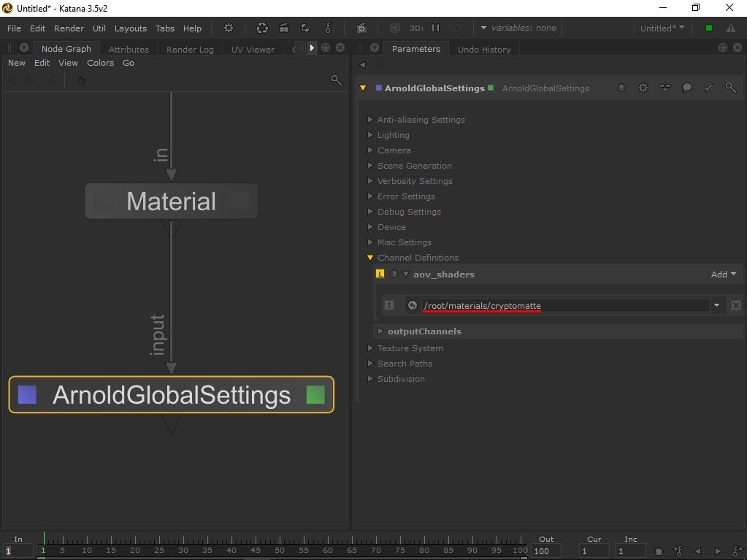747x560 pixels.
Task: Click the wrench icon in the parameters header
Action: 709,88
